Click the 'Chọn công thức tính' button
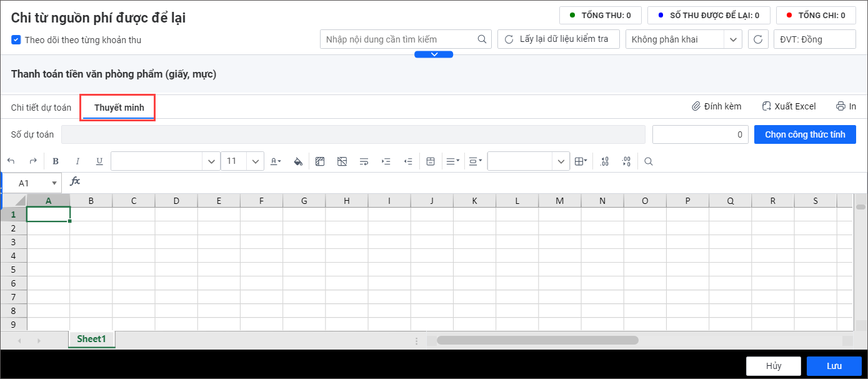This screenshot has height=379, width=868. (x=805, y=134)
